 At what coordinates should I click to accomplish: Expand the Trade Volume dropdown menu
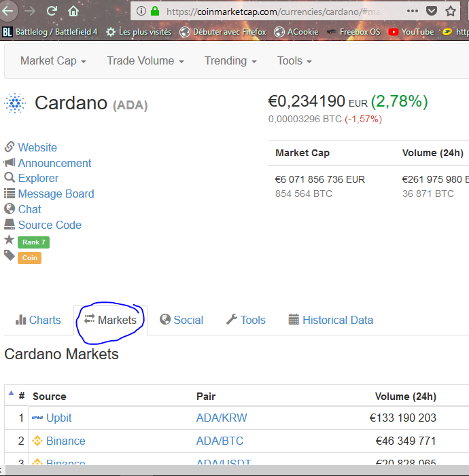click(145, 60)
